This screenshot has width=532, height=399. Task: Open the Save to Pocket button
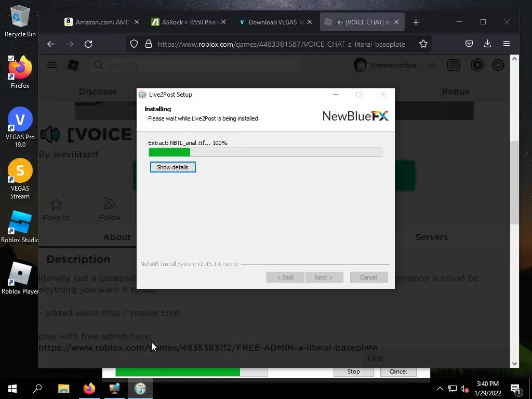469,44
